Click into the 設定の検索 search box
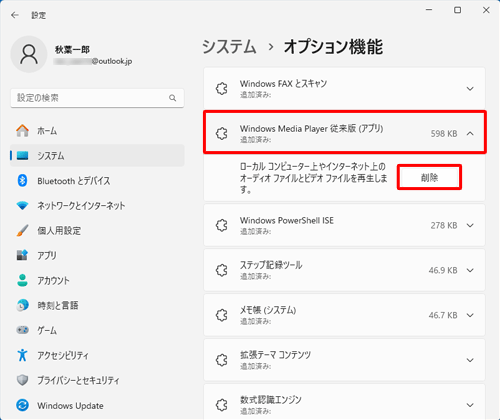 pos(97,98)
